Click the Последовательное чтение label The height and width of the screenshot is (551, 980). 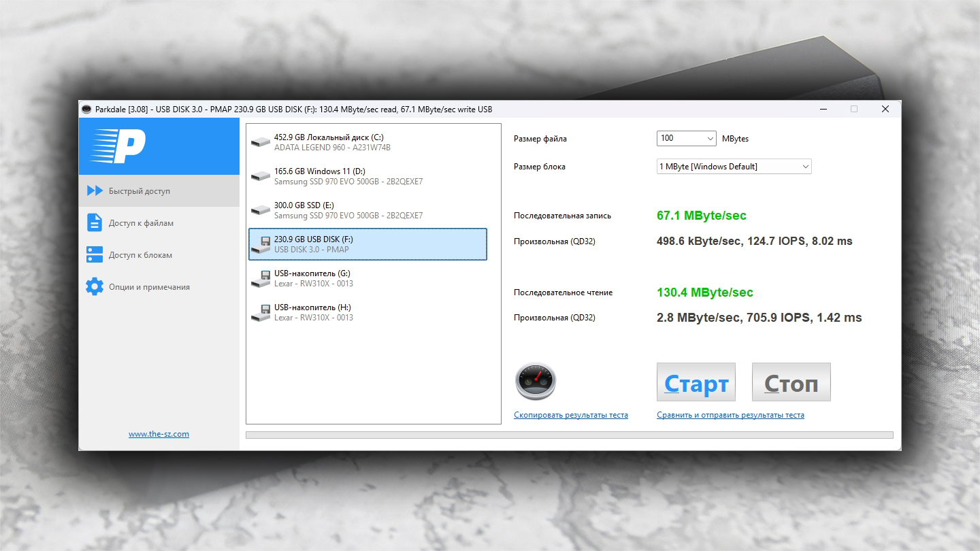click(563, 293)
